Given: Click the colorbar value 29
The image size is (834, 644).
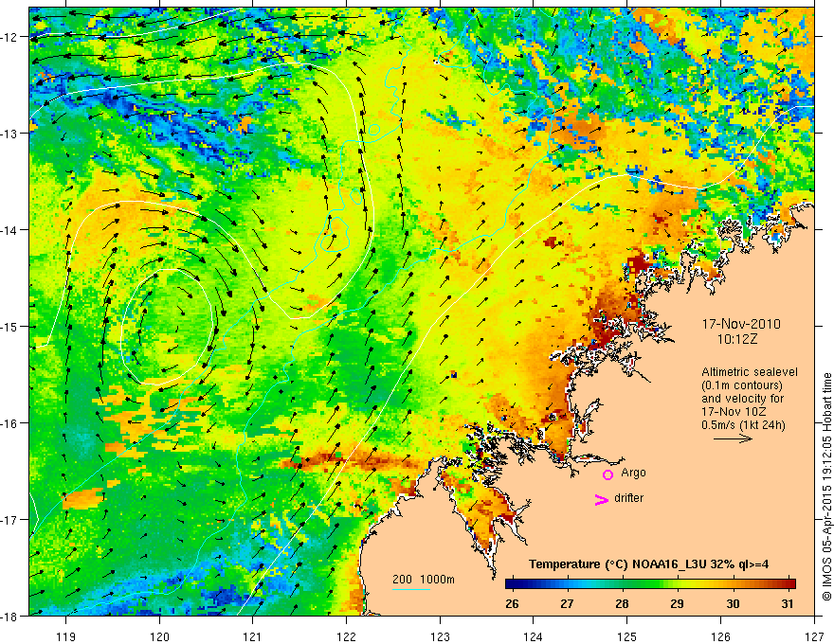Looking at the screenshot, I should (677, 603).
